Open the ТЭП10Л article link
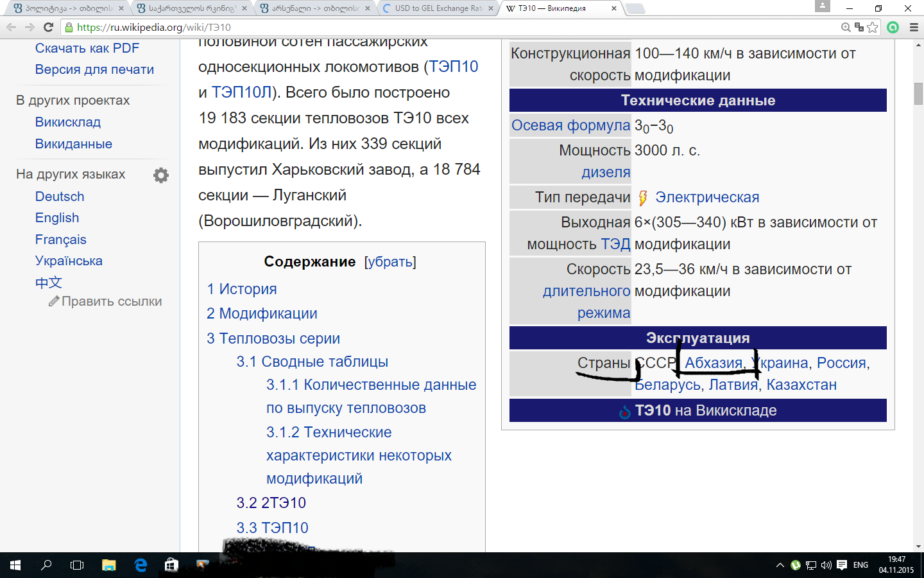 pos(242,92)
